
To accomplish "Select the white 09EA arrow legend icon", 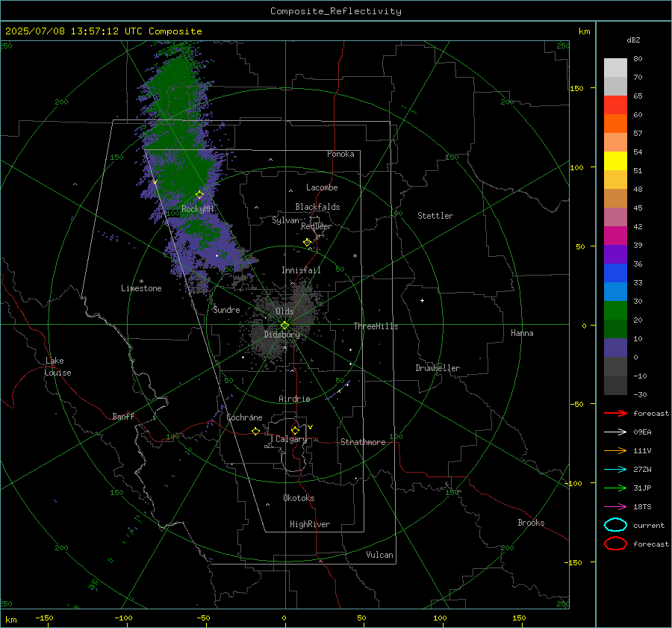I will pos(615,432).
